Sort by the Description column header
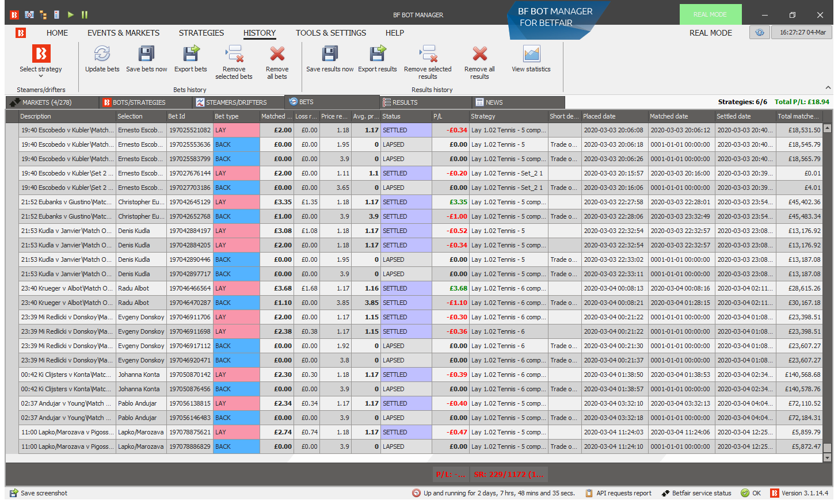 [67, 116]
